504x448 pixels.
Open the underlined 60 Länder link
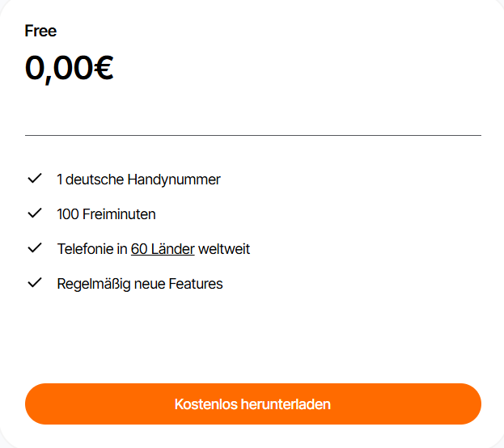[163, 249]
